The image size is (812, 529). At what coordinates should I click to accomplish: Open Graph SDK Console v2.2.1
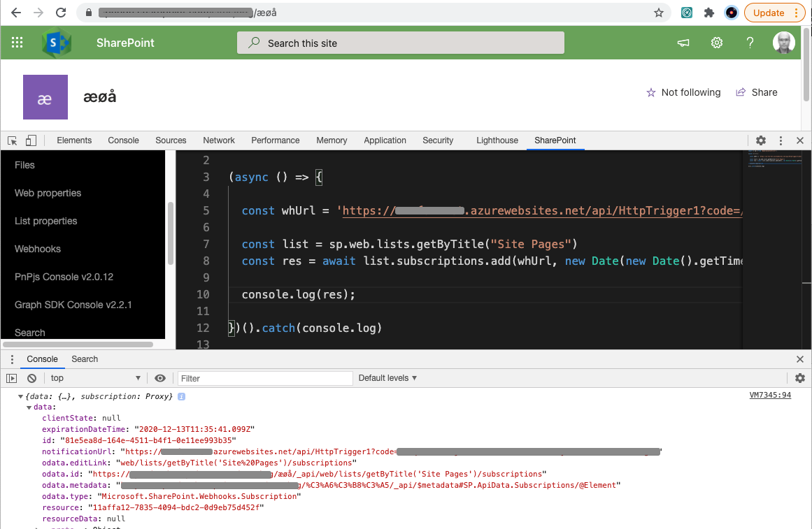coord(73,305)
